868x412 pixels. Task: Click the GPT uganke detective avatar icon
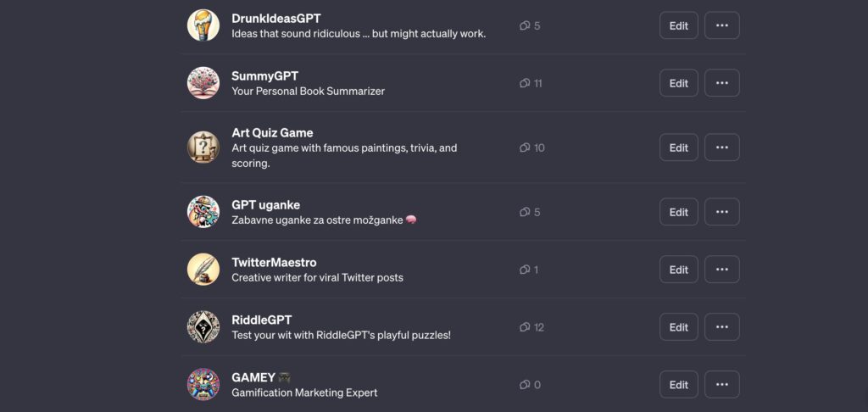click(x=203, y=212)
